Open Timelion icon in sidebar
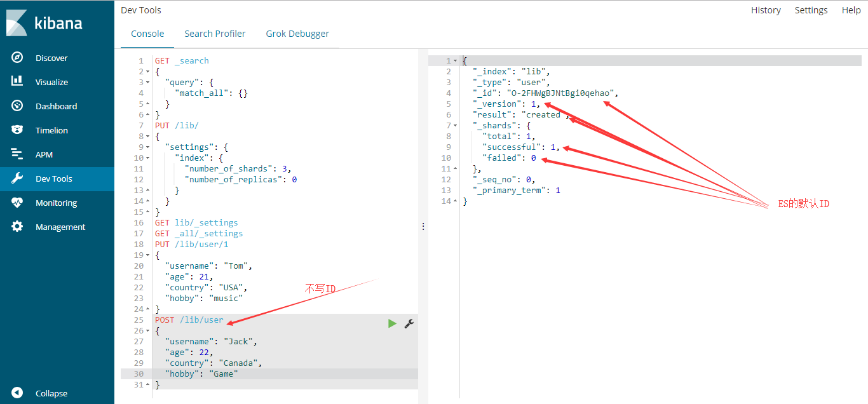The height and width of the screenshot is (404, 868). pos(17,130)
